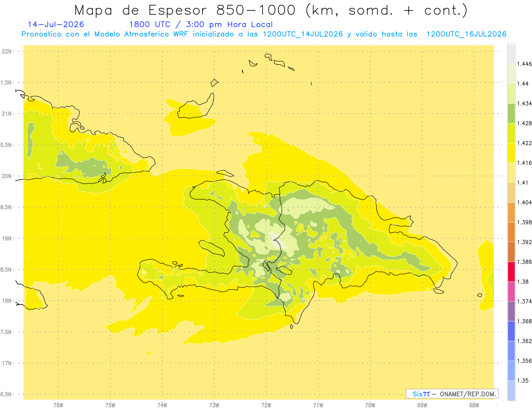
Task: Click the '70W' longitude label
Action: 370,405
